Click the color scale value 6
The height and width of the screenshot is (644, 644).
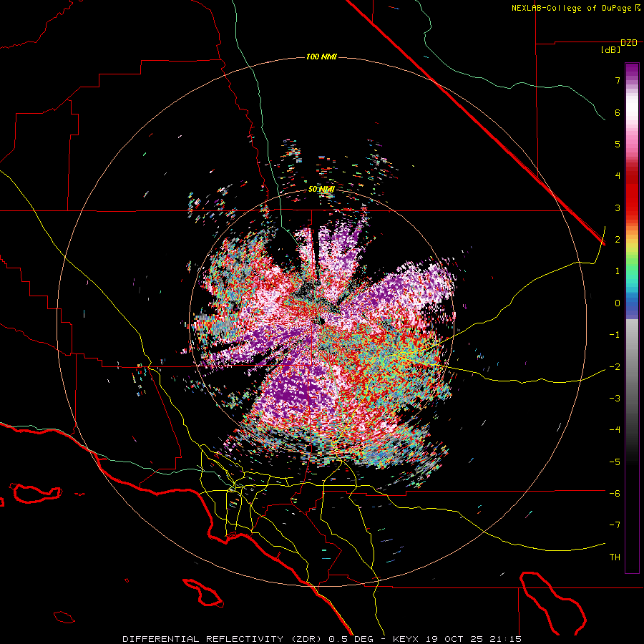[618, 112]
